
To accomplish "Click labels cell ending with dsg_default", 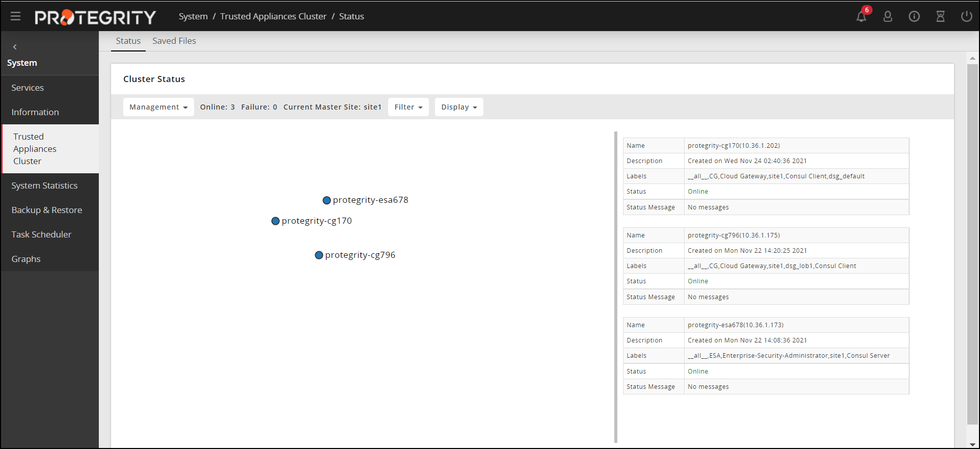I will pos(797,176).
